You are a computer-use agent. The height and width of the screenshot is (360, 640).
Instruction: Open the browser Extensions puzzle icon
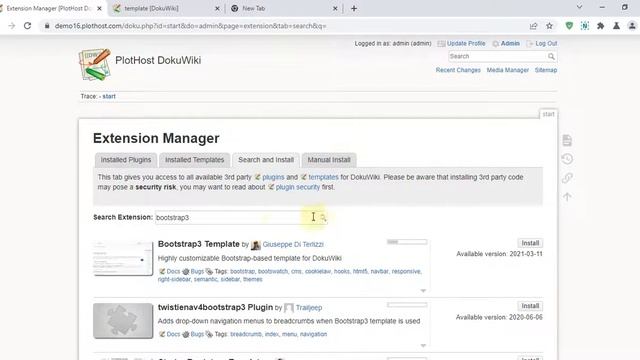(x=600, y=26)
